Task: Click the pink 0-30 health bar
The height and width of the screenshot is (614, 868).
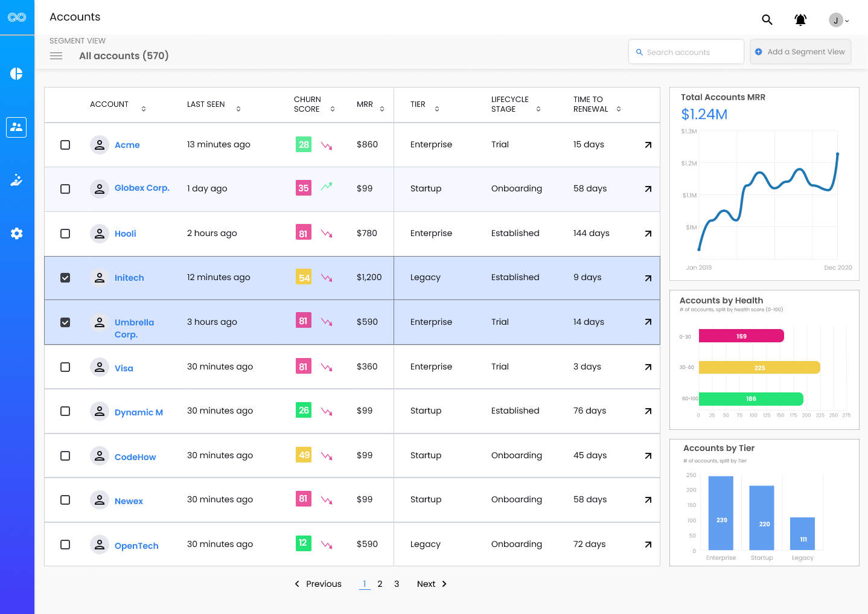Action: click(741, 336)
